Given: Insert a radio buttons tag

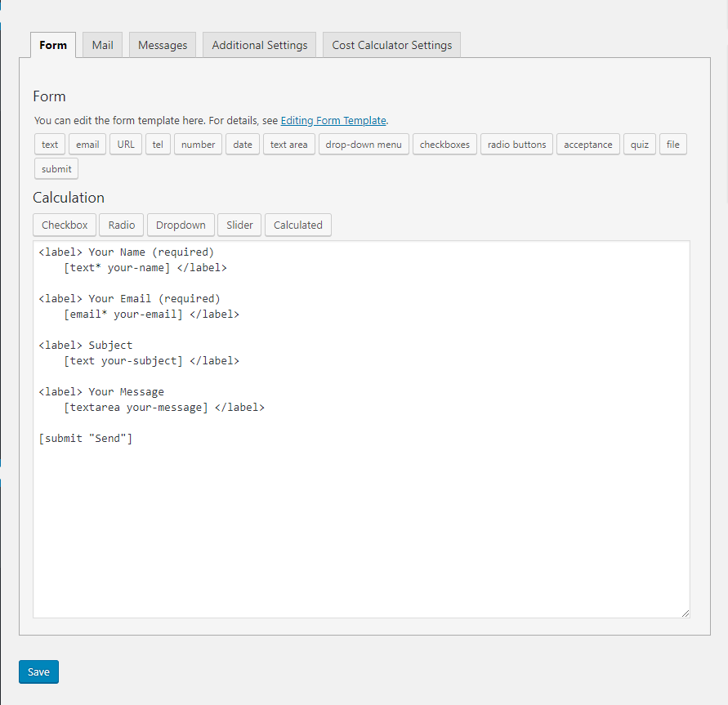Looking at the screenshot, I should click(x=516, y=145).
